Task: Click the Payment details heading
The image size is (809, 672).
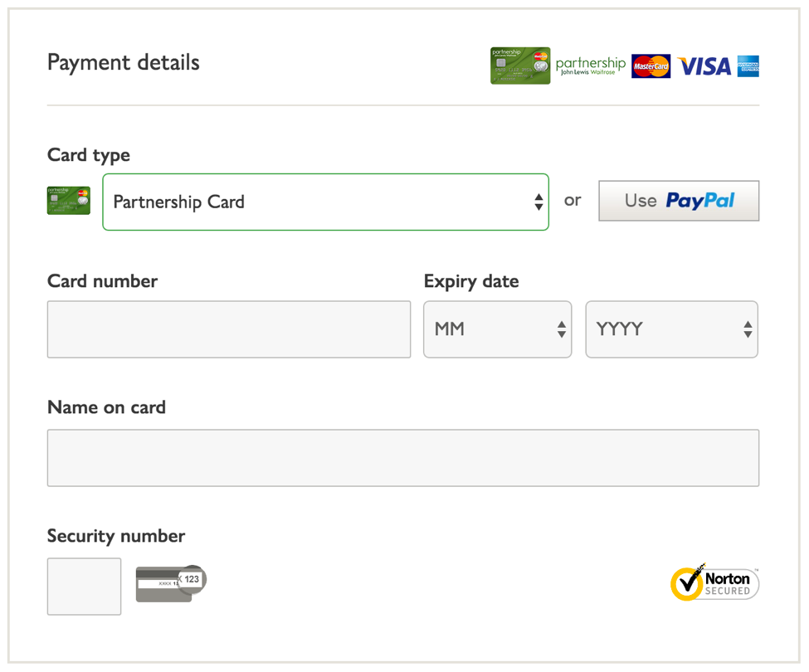Action: pyautogui.click(x=124, y=63)
